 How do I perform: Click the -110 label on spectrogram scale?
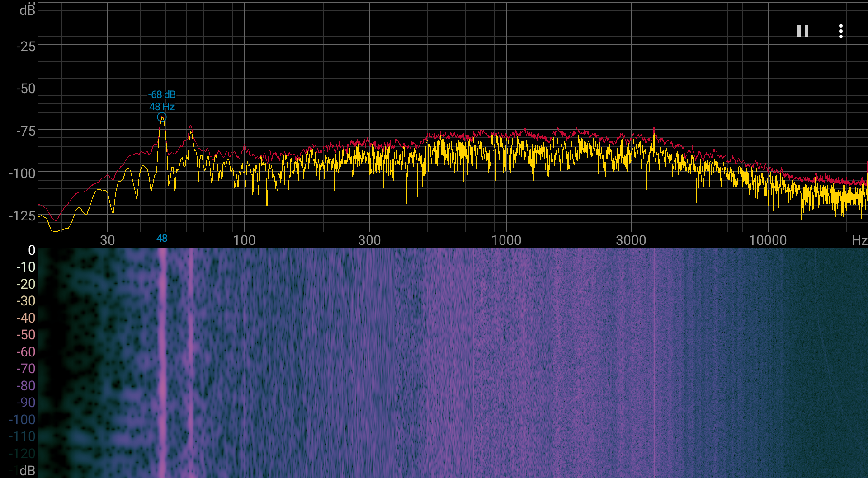pos(22,436)
